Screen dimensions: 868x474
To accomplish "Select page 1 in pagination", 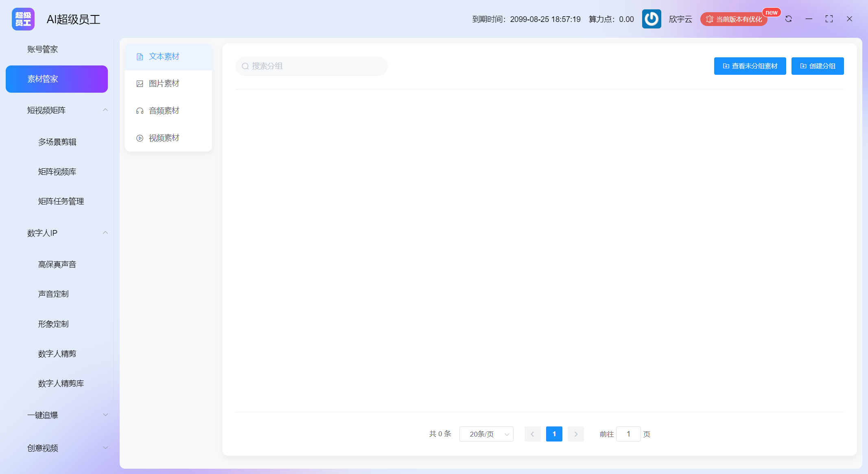I will pyautogui.click(x=554, y=434).
